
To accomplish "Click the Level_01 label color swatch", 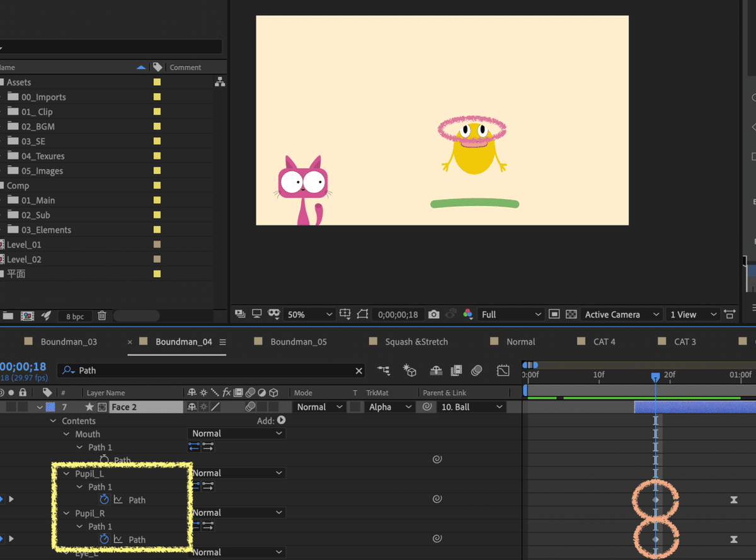I will (157, 244).
